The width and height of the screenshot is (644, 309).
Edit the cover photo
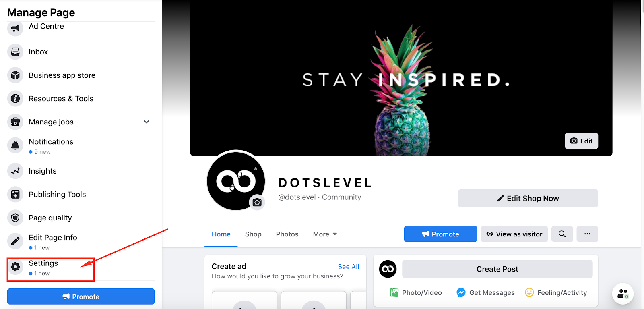click(x=581, y=141)
